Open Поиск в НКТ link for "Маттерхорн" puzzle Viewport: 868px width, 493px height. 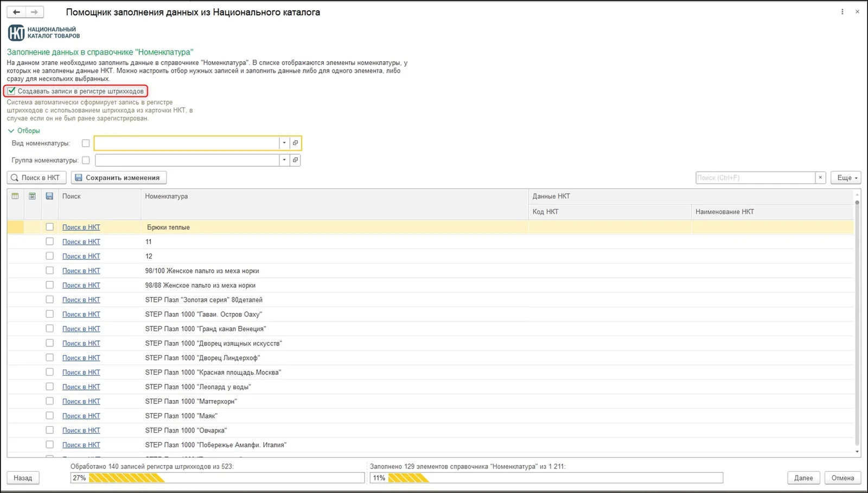(x=81, y=401)
